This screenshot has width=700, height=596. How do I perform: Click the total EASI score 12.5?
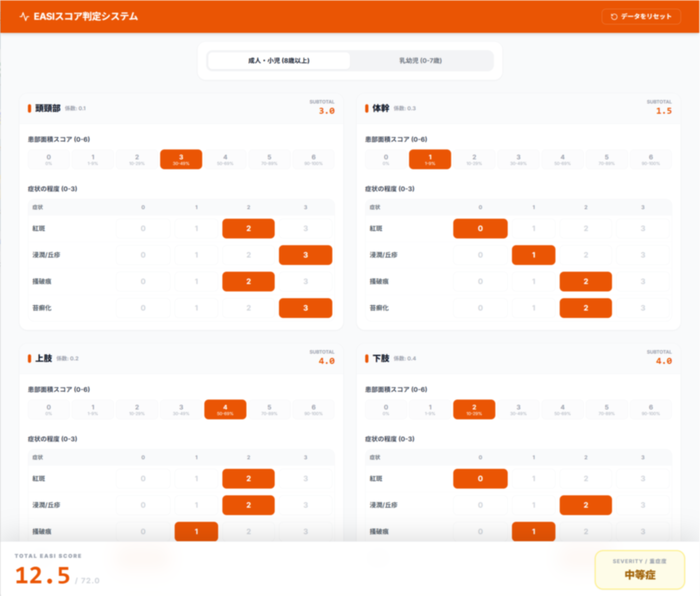tap(43, 576)
